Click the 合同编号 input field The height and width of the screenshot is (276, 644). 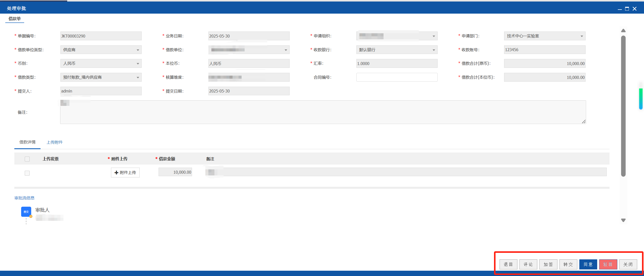click(x=397, y=77)
